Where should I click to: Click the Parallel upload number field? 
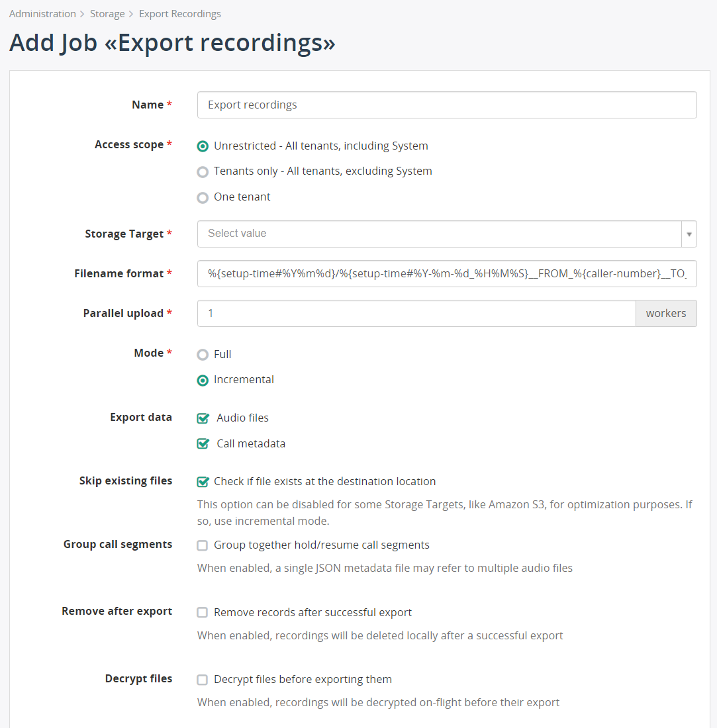(416, 314)
